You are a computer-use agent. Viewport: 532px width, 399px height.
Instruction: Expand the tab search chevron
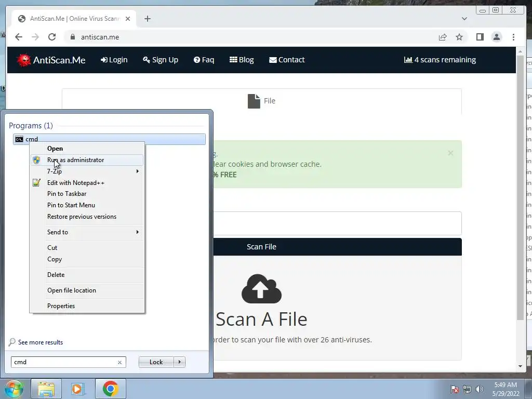pyautogui.click(x=464, y=19)
